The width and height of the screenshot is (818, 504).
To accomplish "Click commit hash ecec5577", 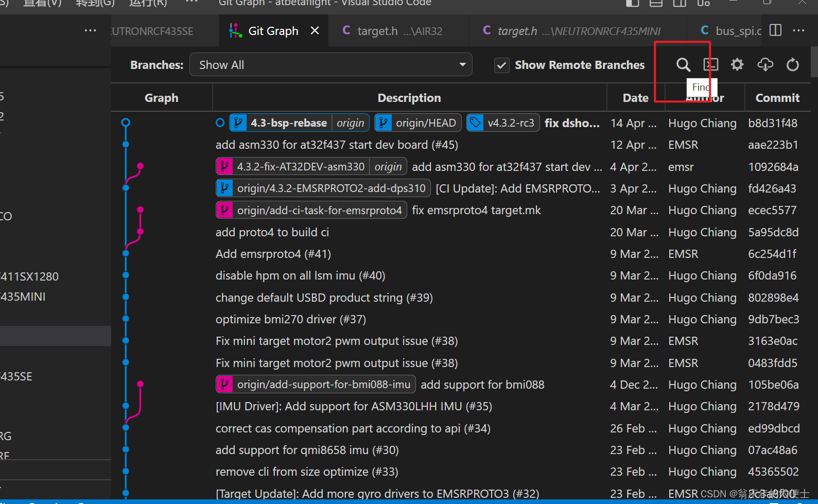I will point(772,210).
